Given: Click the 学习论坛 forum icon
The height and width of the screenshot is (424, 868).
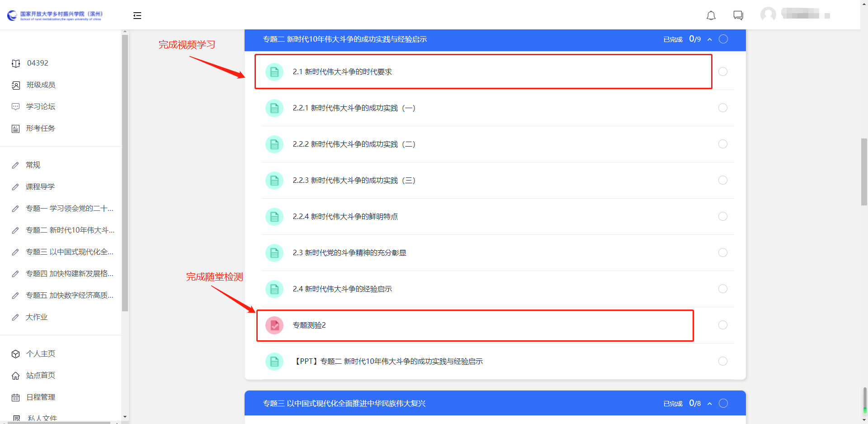Looking at the screenshot, I should [16, 107].
